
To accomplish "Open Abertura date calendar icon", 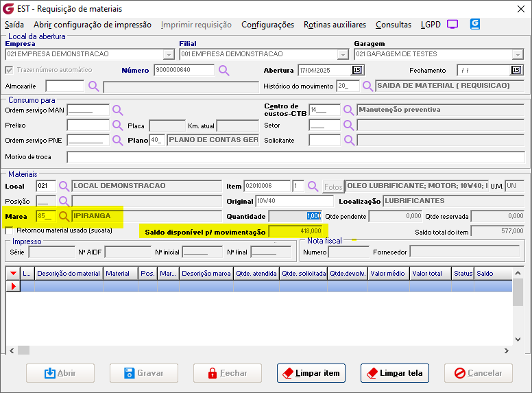I will tap(357, 70).
